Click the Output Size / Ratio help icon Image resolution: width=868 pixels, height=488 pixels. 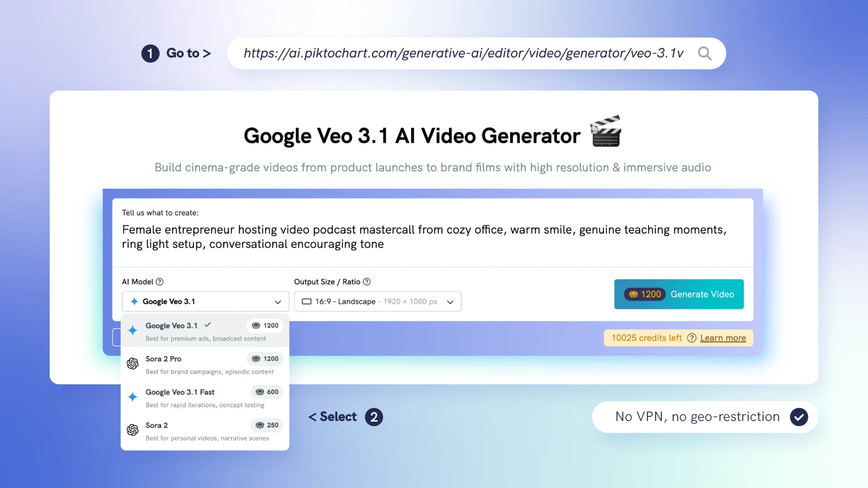pyautogui.click(x=367, y=281)
